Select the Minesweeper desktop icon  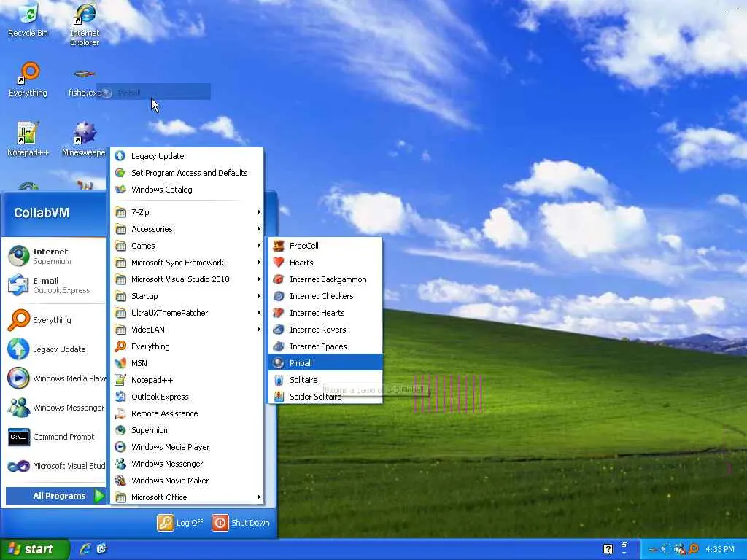(85, 139)
